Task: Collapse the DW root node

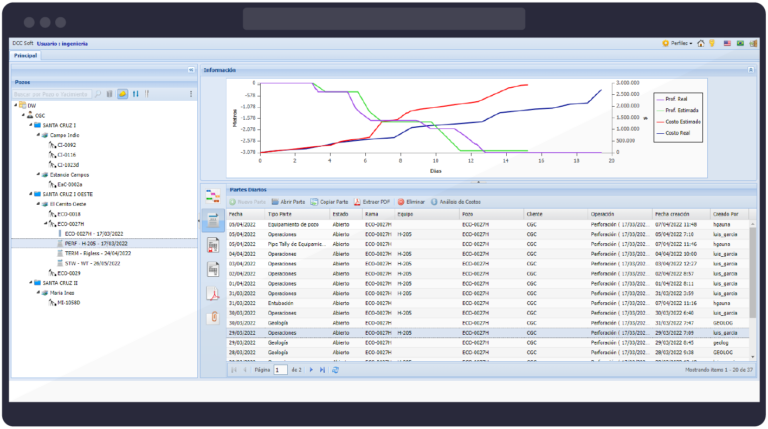Action: point(16,105)
